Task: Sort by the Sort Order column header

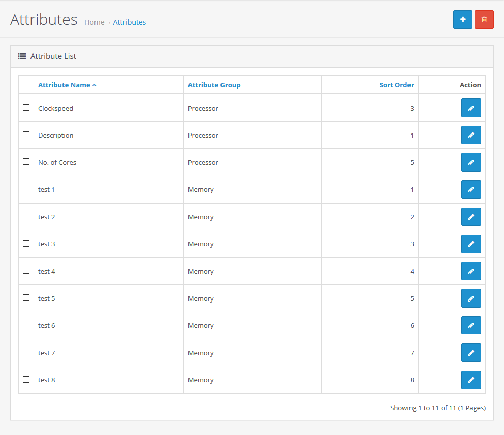Action: click(396, 85)
